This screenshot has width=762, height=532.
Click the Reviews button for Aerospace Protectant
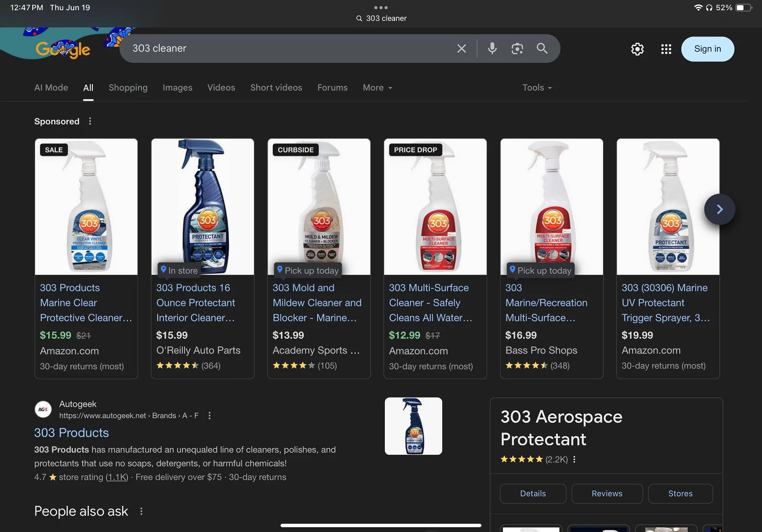[607, 494]
